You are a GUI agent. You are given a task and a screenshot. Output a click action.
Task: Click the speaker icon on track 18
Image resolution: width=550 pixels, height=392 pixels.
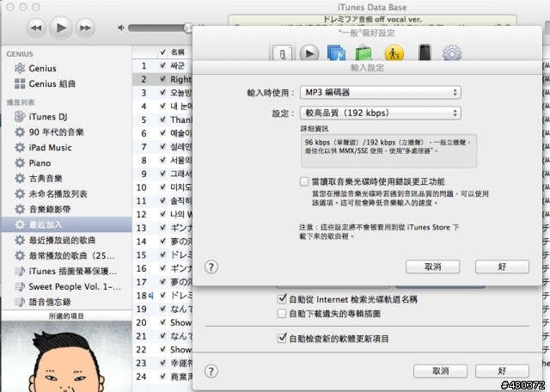tap(151, 296)
